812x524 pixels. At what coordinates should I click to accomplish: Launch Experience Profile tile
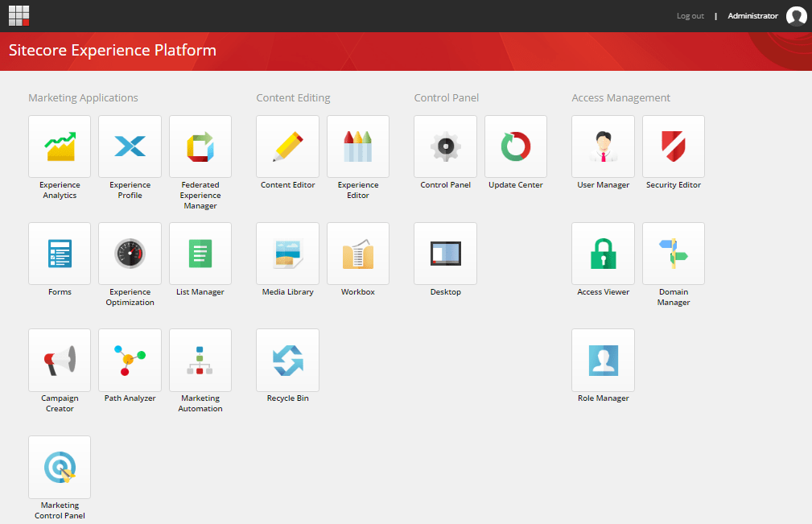(130, 146)
